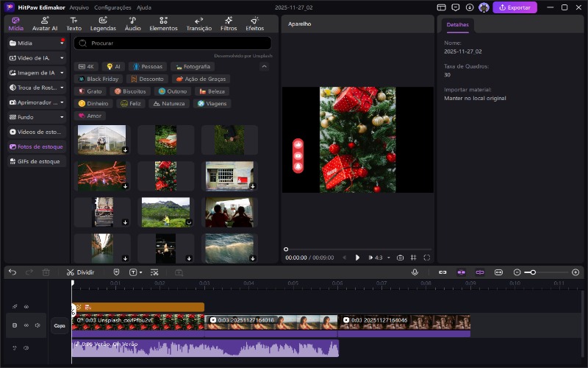Show the grid overlay icon in preview
588x368 pixels.
click(x=413, y=258)
